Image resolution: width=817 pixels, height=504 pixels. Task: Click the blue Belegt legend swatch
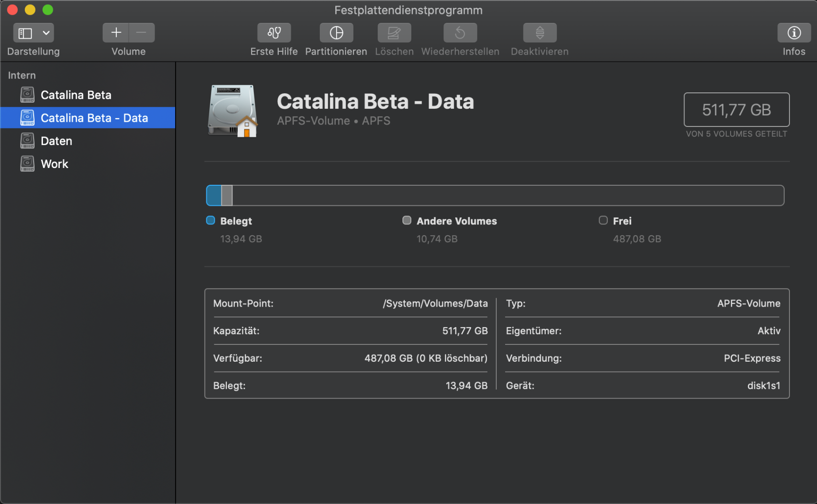coord(211,220)
